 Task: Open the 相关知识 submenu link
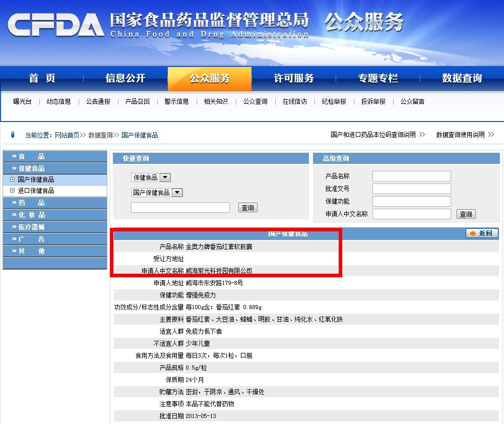[x=216, y=101]
